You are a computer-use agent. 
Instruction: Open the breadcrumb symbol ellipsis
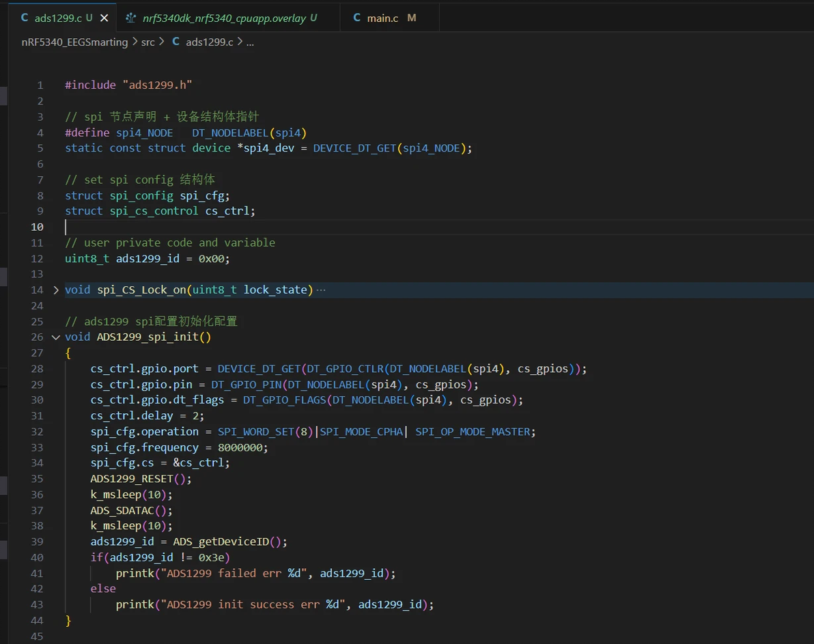pos(250,42)
